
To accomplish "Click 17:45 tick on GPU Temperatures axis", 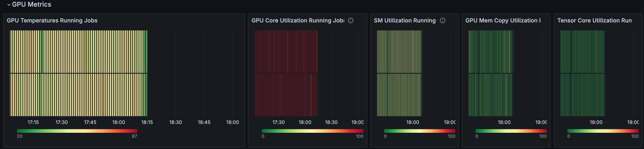I will click(x=90, y=122).
